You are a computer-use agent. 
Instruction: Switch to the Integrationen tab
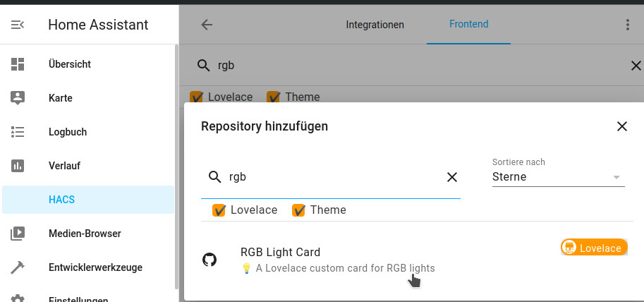point(375,25)
